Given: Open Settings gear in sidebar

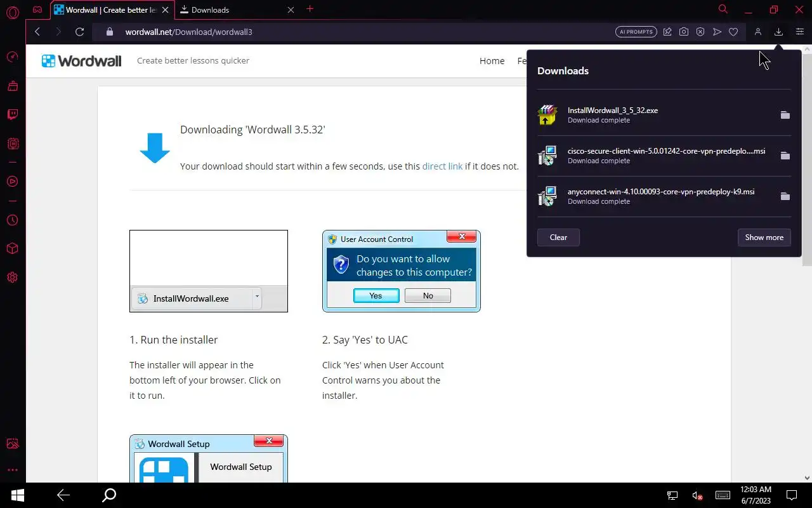Looking at the screenshot, I should [x=12, y=277].
